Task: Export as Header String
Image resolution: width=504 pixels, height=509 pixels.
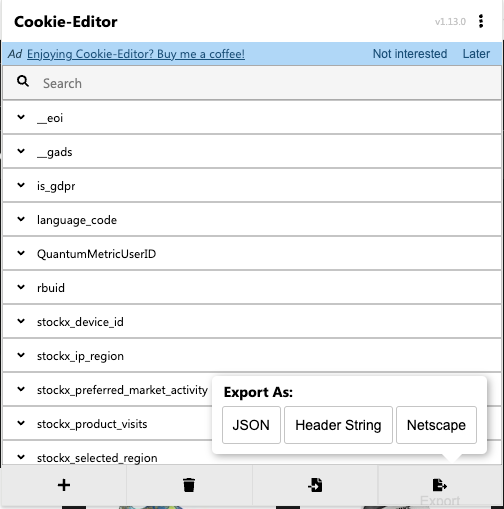Action: click(x=338, y=425)
